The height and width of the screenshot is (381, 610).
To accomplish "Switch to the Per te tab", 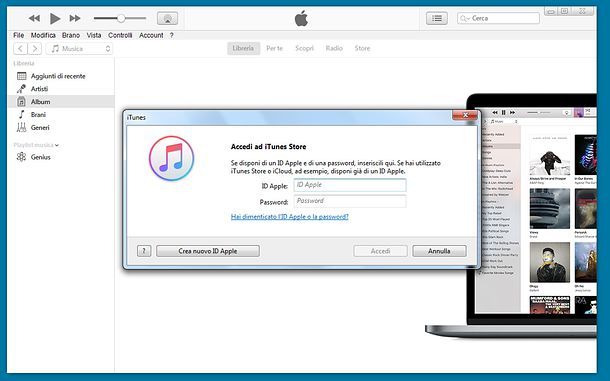I will pos(274,48).
